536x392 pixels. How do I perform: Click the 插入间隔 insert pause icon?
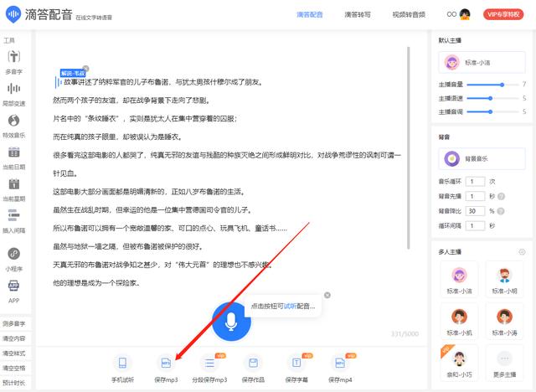13,216
